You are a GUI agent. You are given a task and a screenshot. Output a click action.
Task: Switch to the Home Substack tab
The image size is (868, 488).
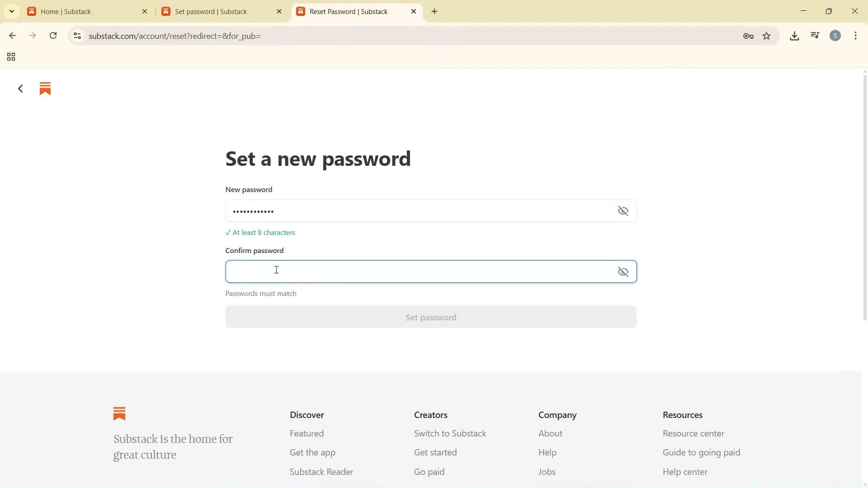coord(81,11)
